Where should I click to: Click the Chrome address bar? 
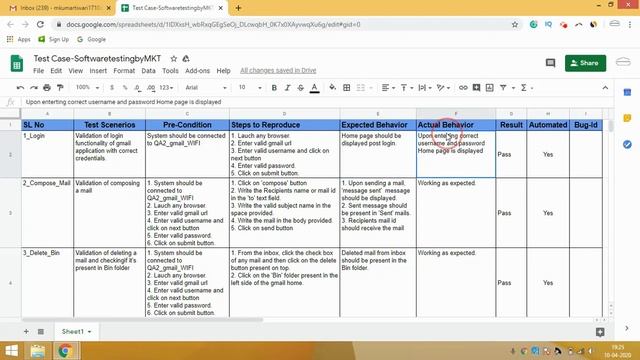(x=286, y=24)
